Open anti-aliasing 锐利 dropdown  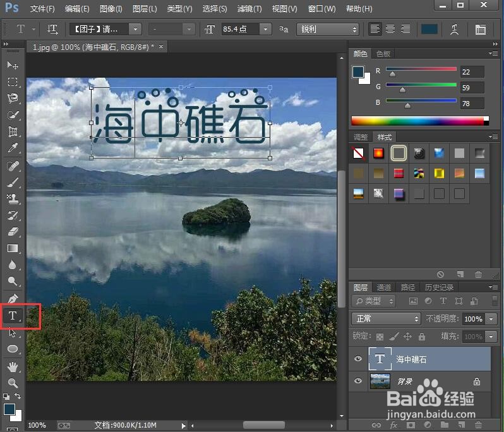327,29
